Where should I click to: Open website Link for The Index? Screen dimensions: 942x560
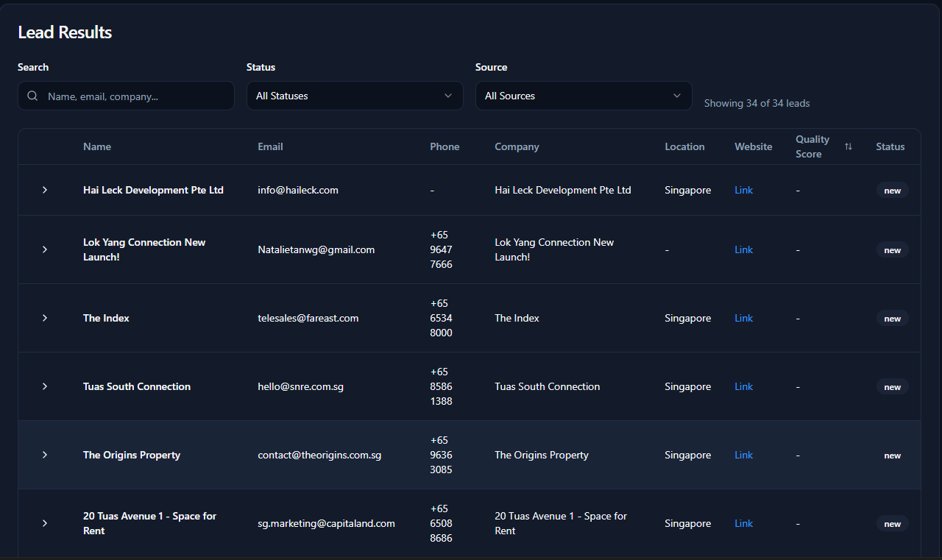click(743, 318)
